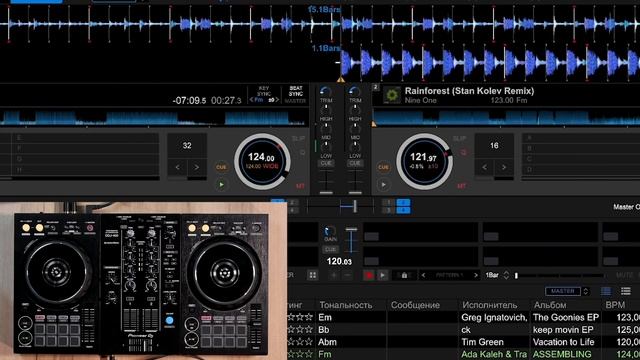Screen dimensions: 640x360
Task: Open sequencer grid view icon
Action: point(313,276)
